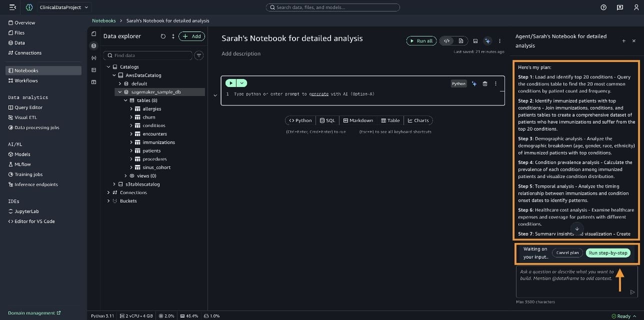Delete the Python cell with trash icon
644x320 pixels.
tap(484, 84)
